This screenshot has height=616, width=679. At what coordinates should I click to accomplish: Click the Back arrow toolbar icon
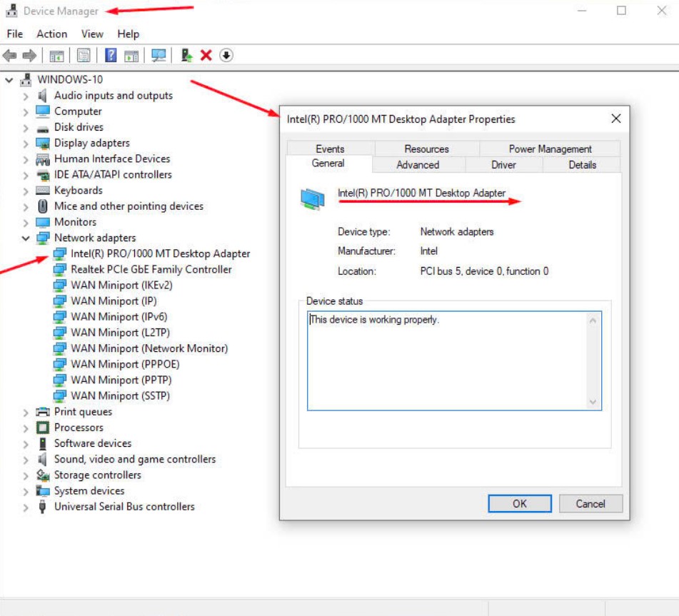[x=9, y=56]
